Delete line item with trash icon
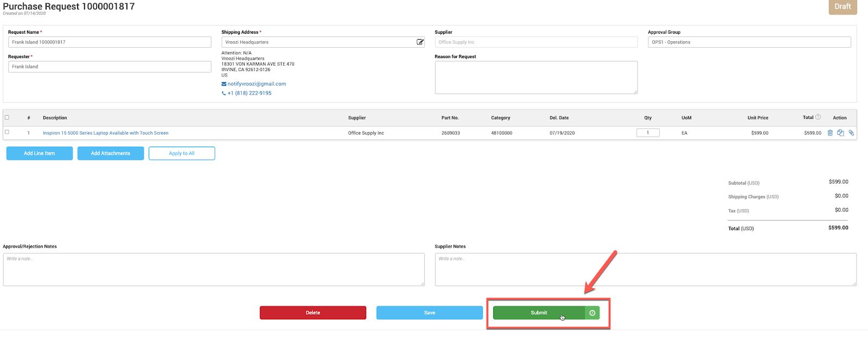 (x=830, y=133)
